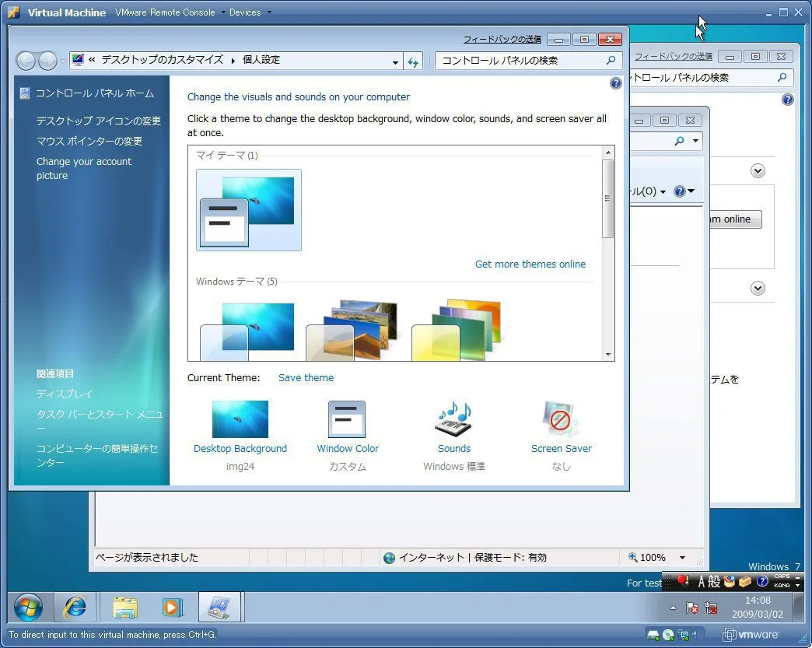Open the Desktop Background icon
This screenshot has height=648, width=812.
tap(240, 420)
